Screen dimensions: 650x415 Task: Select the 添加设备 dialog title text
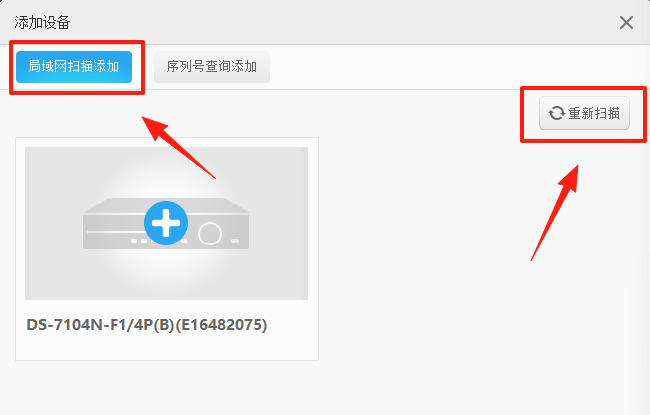(42, 22)
